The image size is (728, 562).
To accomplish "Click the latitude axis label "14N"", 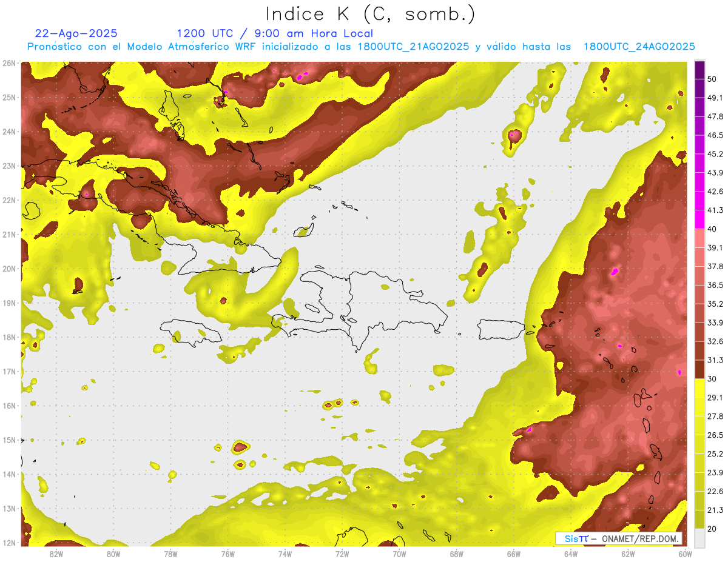I will coord(9,474).
